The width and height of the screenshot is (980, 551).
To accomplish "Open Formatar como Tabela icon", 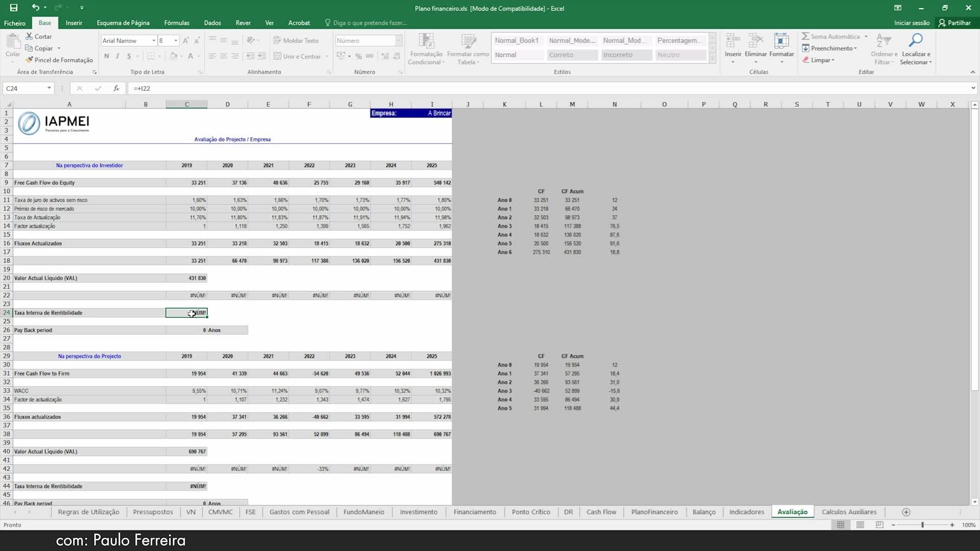I will pyautogui.click(x=468, y=41).
